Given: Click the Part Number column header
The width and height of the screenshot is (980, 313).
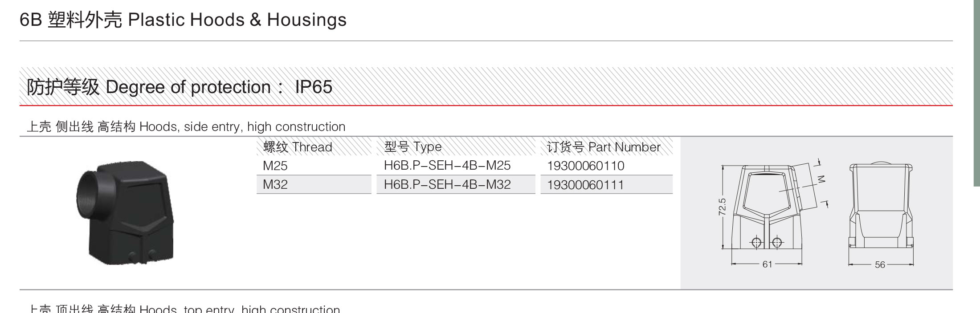Looking at the screenshot, I should pyautogui.click(x=606, y=147).
